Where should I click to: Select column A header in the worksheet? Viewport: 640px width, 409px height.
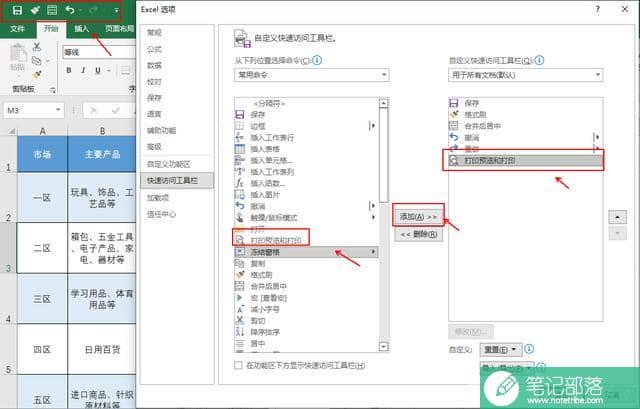coord(42,131)
